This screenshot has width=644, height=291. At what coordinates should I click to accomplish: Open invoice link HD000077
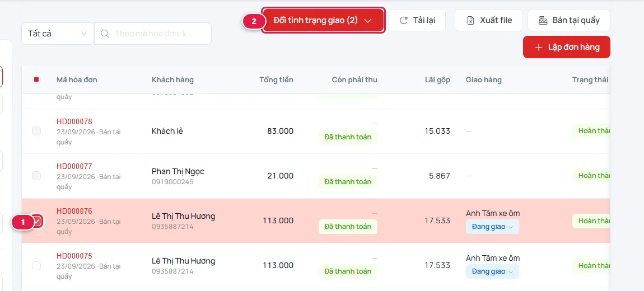pyautogui.click(x=74, y=166)
